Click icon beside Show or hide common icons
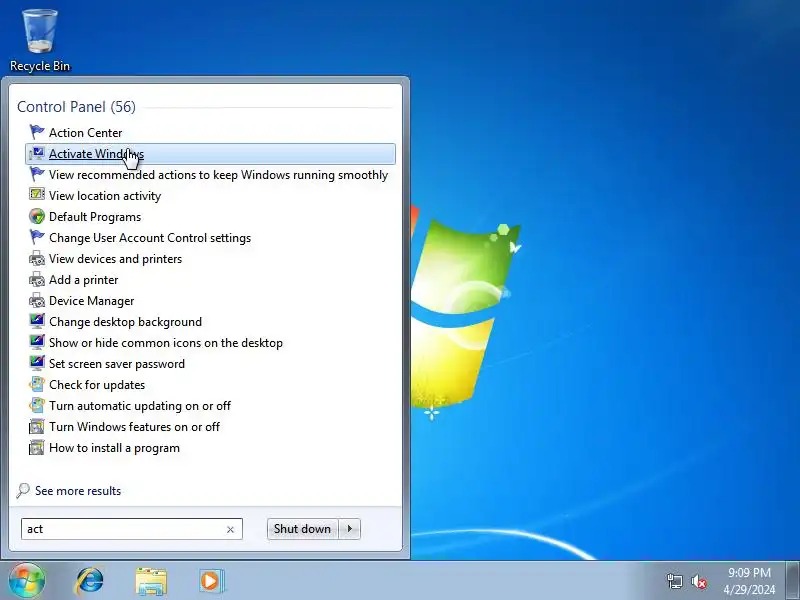This screenshot has height=600, width=800. 37,342
